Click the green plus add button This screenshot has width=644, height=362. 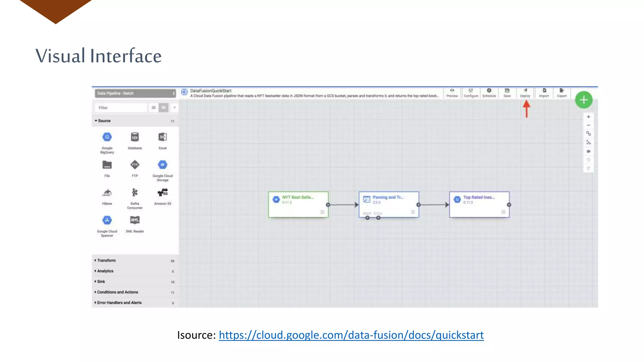click(584, 100)
